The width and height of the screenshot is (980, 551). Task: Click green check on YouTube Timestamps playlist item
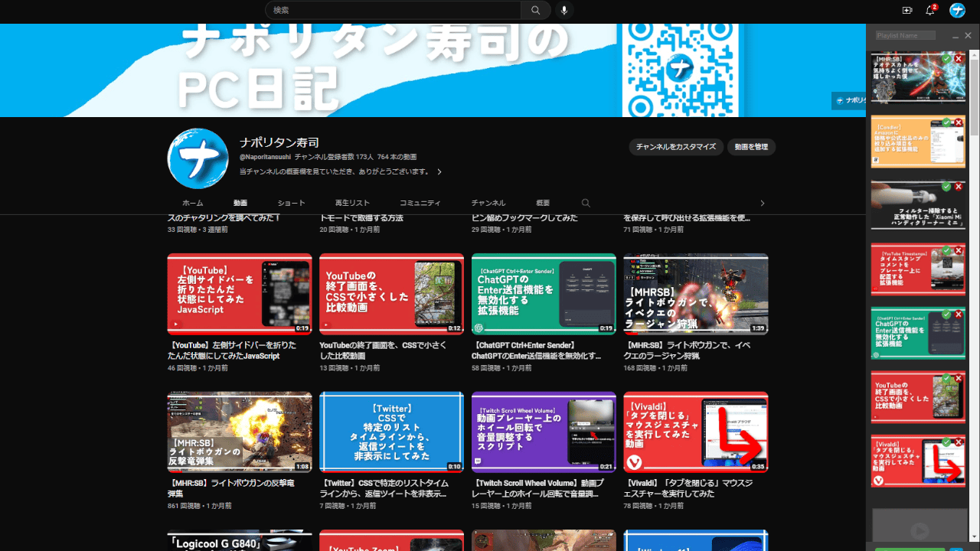point(947,250)
